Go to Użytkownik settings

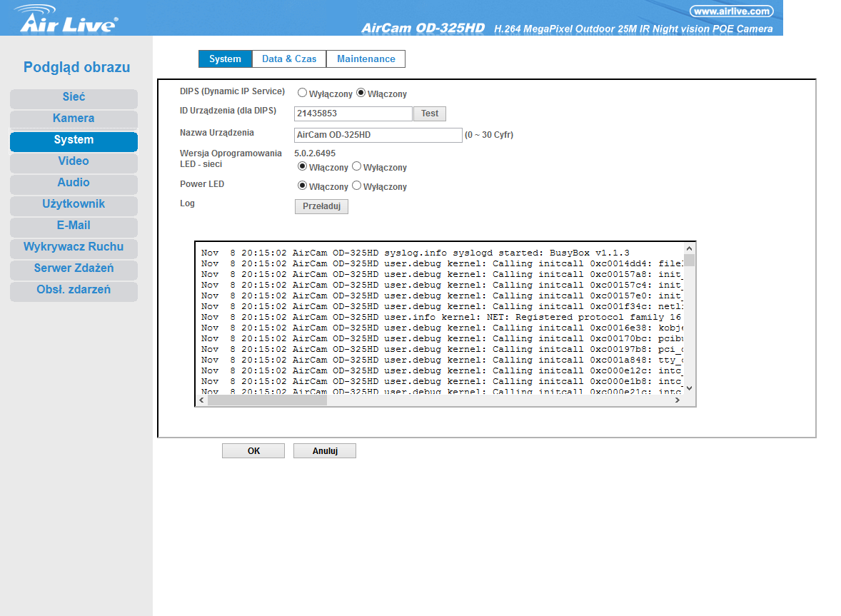tap(74, 204)
